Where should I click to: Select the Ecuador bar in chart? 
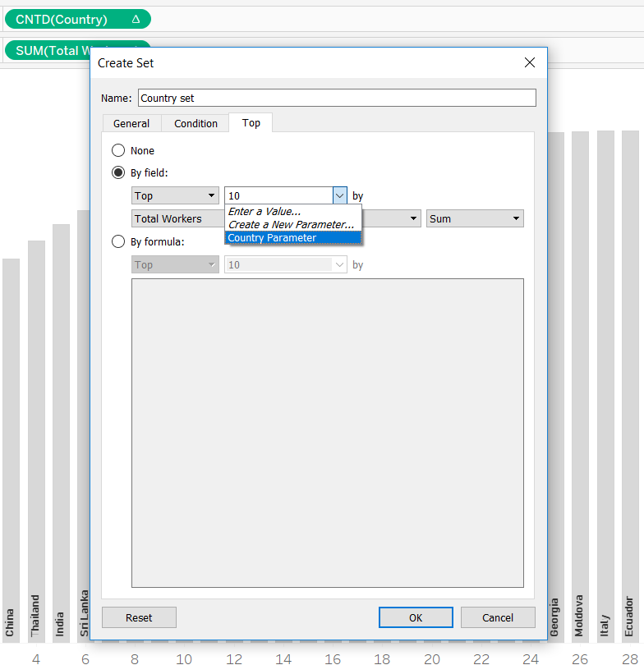(630, 387)
